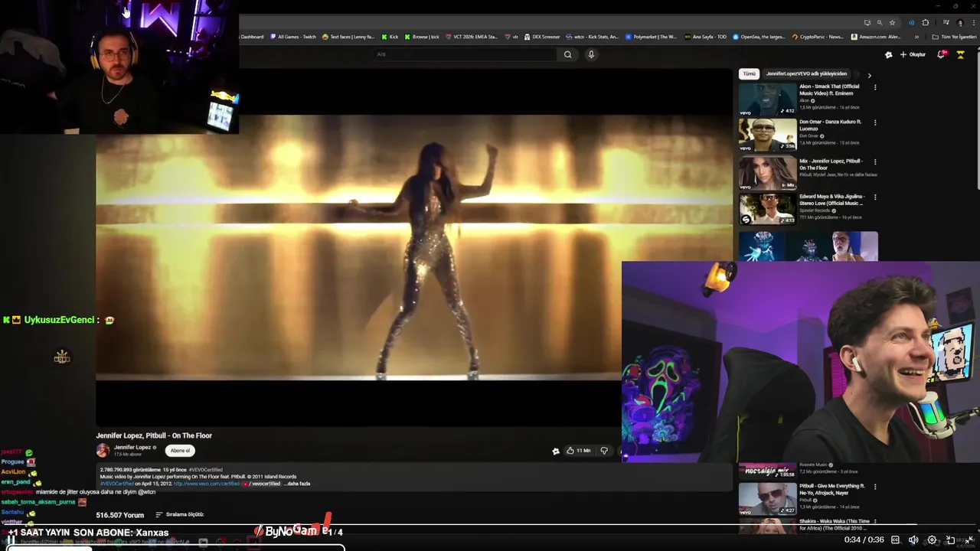Open the Ana Sayfa - TOD bookmark
This screenshot has width=980, height=551.
[706, 37]
